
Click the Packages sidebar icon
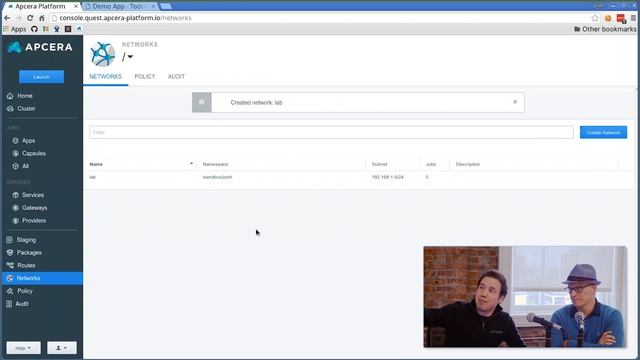[x=10, y=253]
